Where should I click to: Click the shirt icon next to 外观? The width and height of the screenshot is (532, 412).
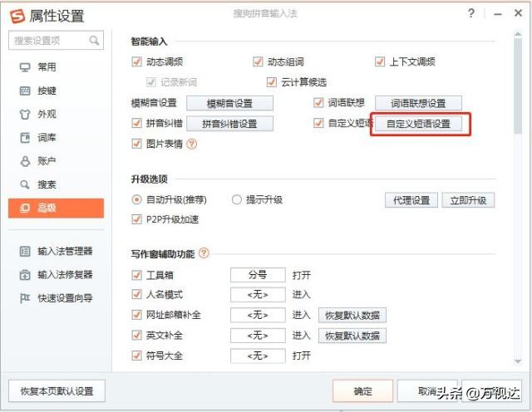click(x=25, y=115)
